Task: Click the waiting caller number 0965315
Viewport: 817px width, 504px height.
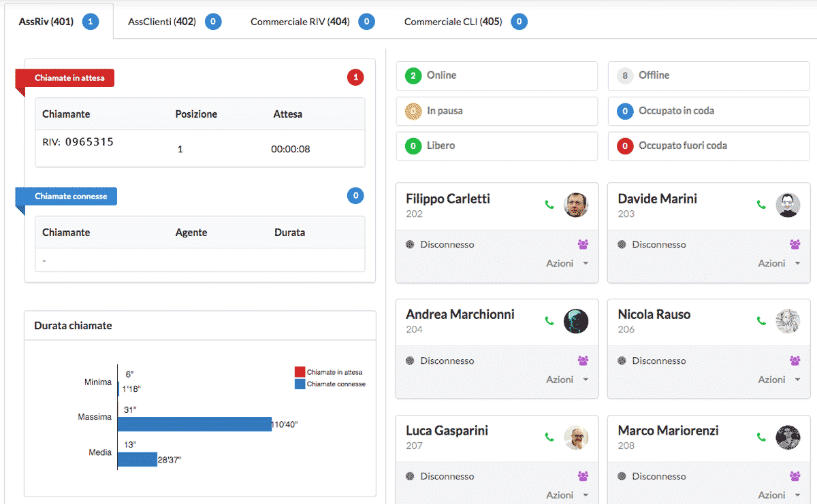Action: point(89,142)
